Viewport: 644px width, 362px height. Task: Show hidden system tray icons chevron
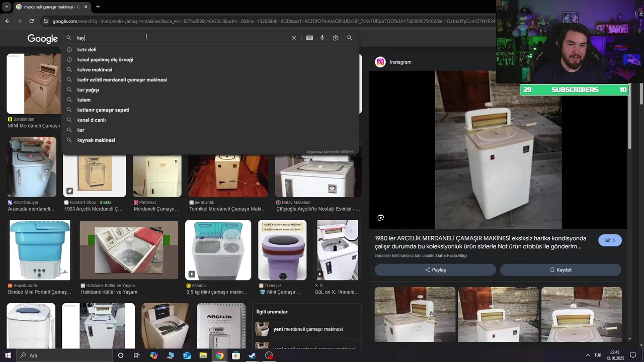(x=588, y=355)
